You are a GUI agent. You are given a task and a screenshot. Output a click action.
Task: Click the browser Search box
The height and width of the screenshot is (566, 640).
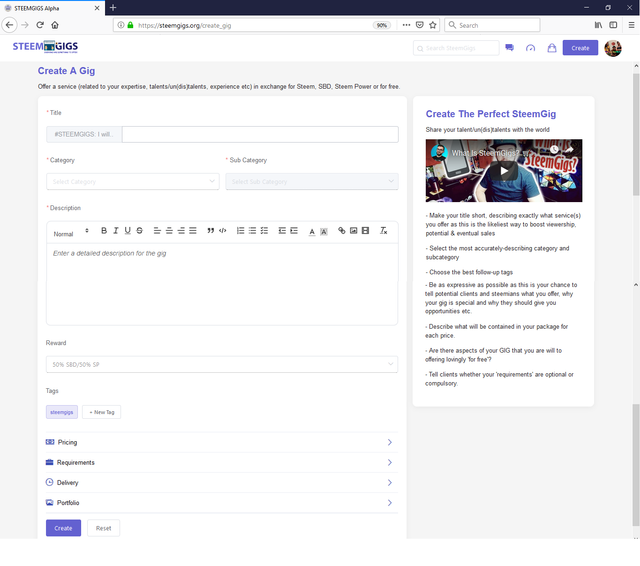coord(492,25)
